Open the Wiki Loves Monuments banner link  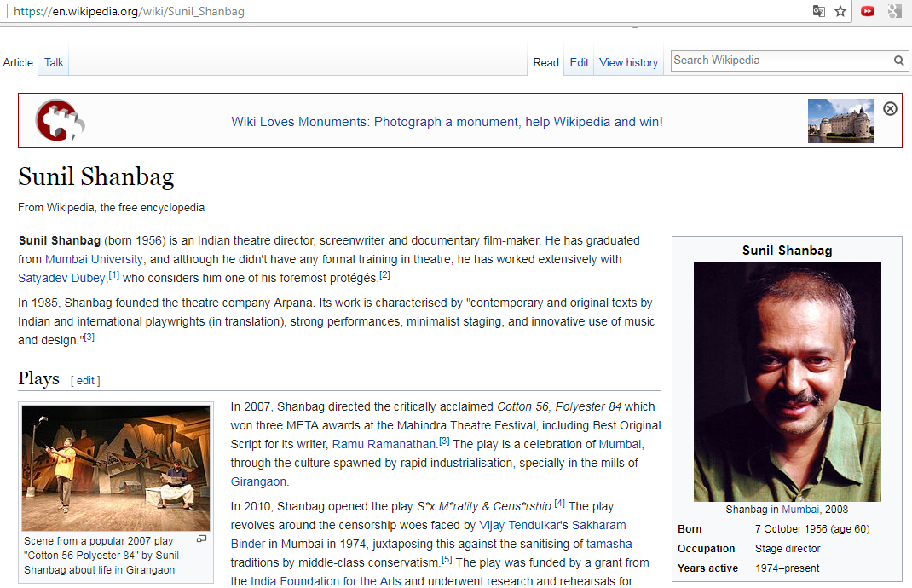[x=447, y=122]
